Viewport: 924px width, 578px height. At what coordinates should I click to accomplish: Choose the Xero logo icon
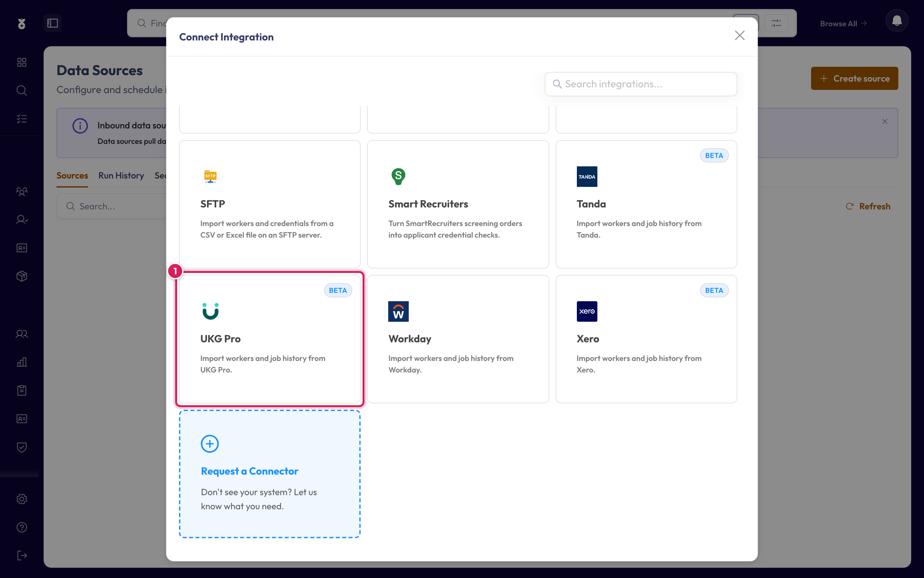click(x=587, y=311)
